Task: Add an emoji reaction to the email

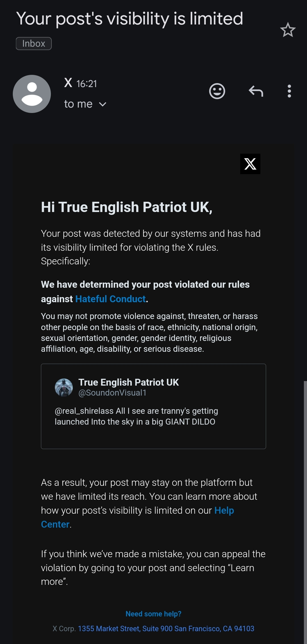Action: tap(217, 91)
